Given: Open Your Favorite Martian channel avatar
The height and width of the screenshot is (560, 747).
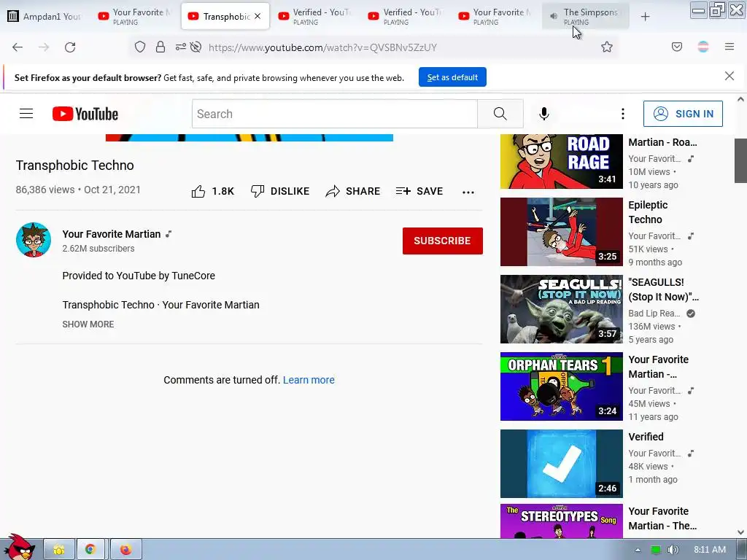Looking at the screenshot, I should [34, 240].
